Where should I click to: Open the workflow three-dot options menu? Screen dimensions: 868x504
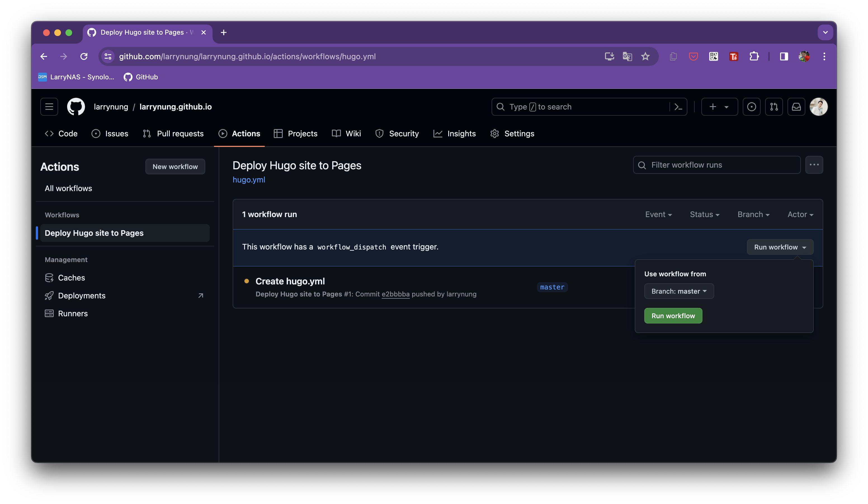point(814,165)
